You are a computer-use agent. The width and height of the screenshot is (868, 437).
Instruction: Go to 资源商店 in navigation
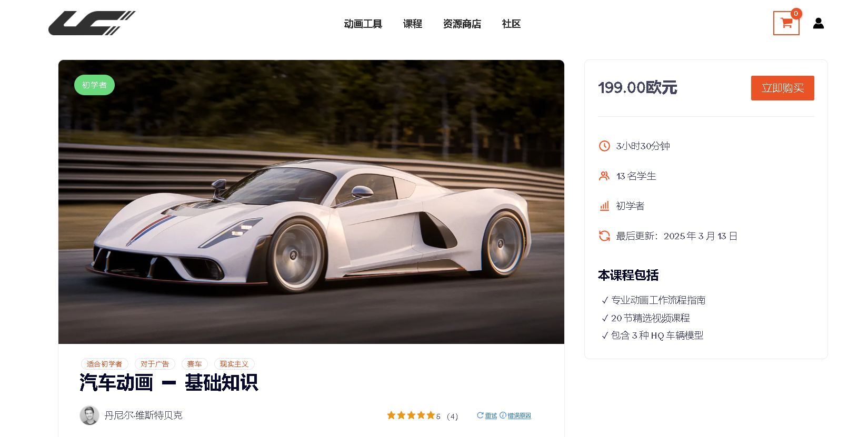click(462, 24)
